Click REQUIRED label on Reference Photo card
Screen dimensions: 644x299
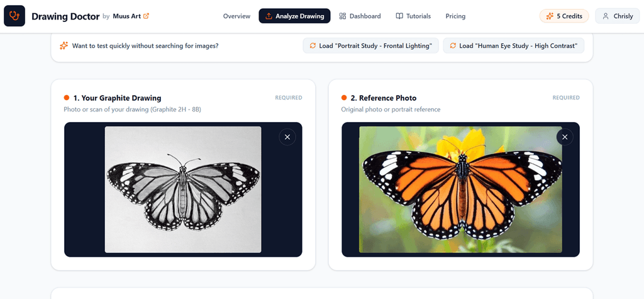tap(566, 98)
